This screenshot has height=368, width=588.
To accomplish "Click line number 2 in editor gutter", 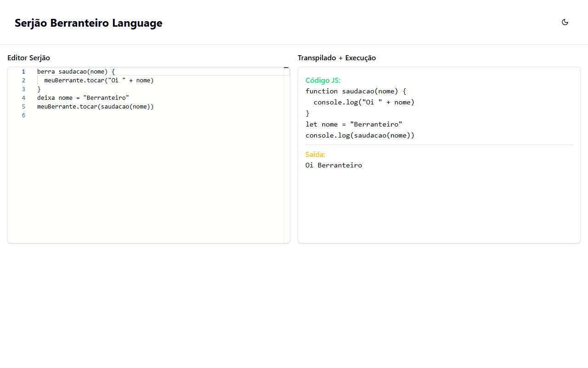I will pyautogui.click(x=23, y=80).
